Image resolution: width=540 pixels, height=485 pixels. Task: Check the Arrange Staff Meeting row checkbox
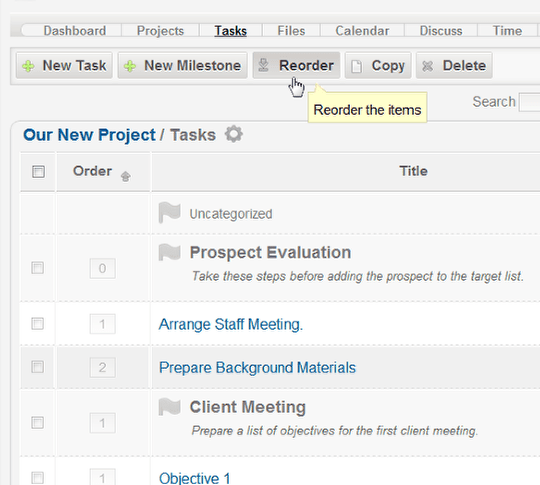point(38,323)
